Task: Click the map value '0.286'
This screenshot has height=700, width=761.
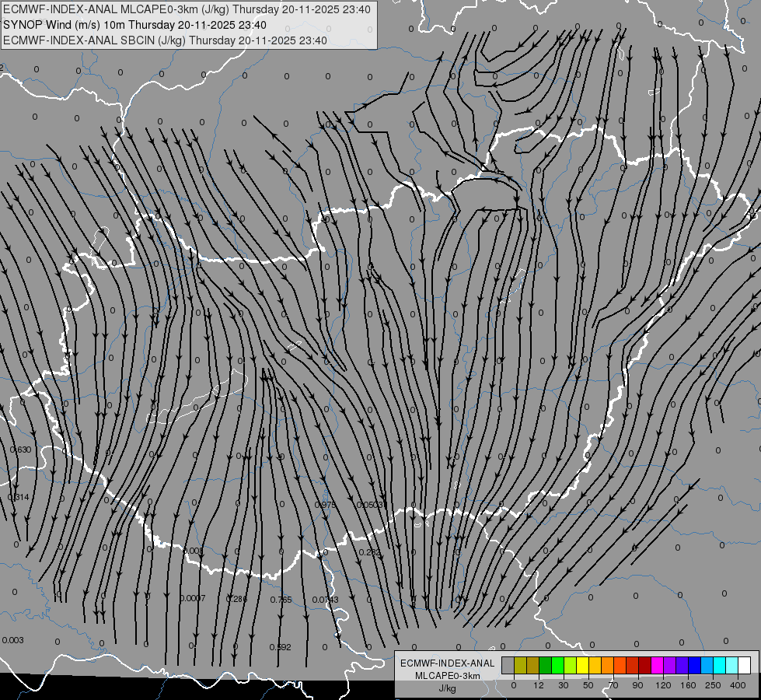Action: coord(237,598)
